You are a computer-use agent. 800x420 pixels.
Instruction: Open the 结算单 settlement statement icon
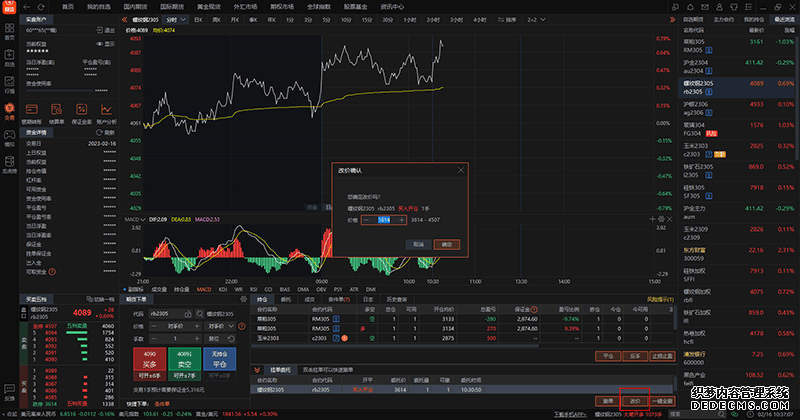[57, 110]
